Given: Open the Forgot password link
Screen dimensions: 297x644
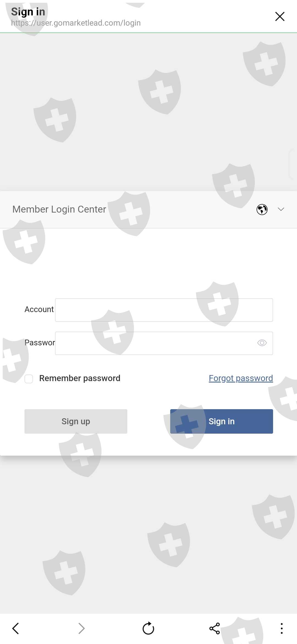Looking at the screenshot, I should tap(241, 378).
